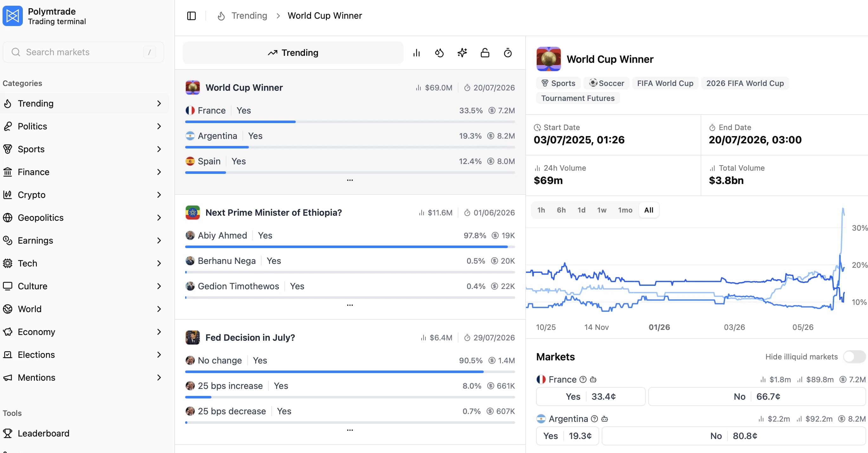Click the Fed Decision market image icon

pyautogui.click(x=192, y=338)
